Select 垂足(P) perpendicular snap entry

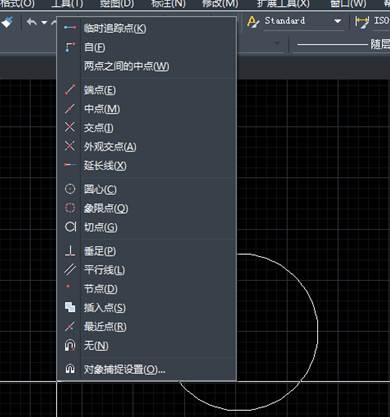[147, 251]
